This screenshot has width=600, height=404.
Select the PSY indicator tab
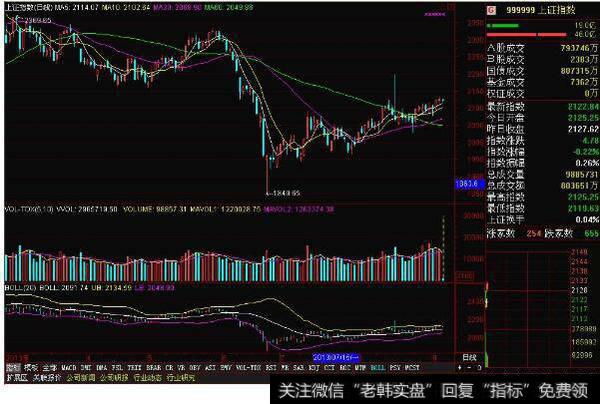397,366
